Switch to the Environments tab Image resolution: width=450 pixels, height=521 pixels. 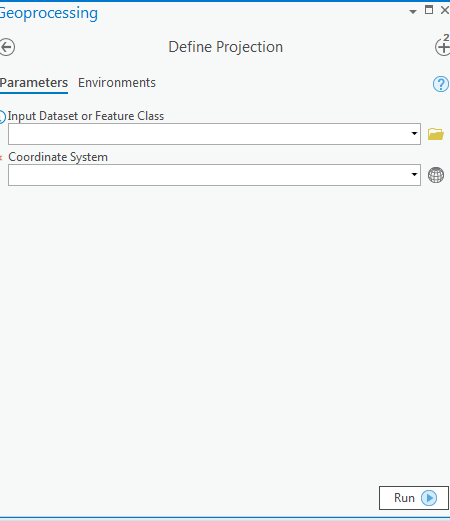coord(117,83)
